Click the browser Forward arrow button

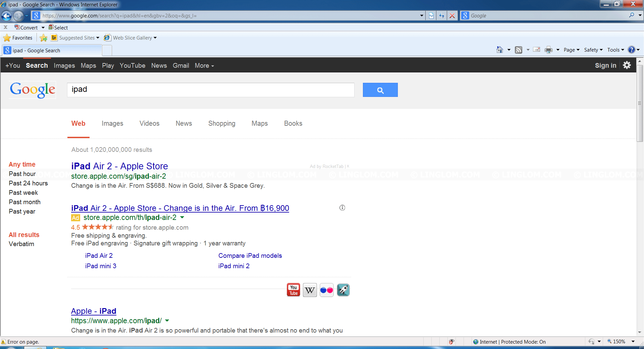click(x=19, y=16)
